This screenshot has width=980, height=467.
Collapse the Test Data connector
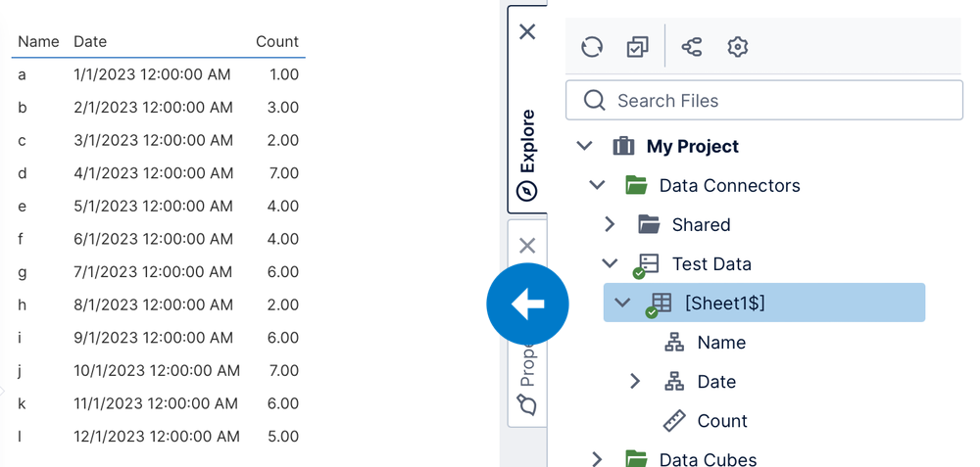(610, 264)
